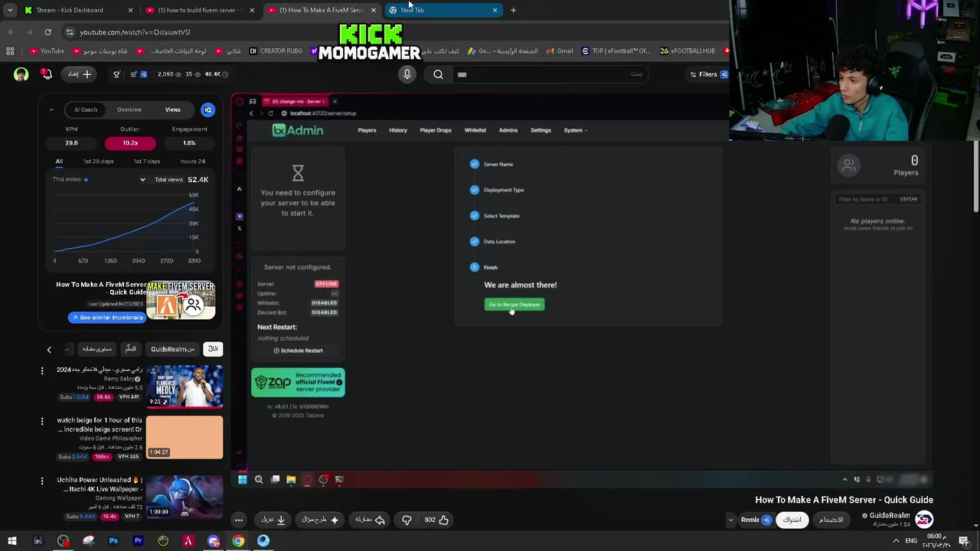Click the download (تنزيل) button

point(273,520)
